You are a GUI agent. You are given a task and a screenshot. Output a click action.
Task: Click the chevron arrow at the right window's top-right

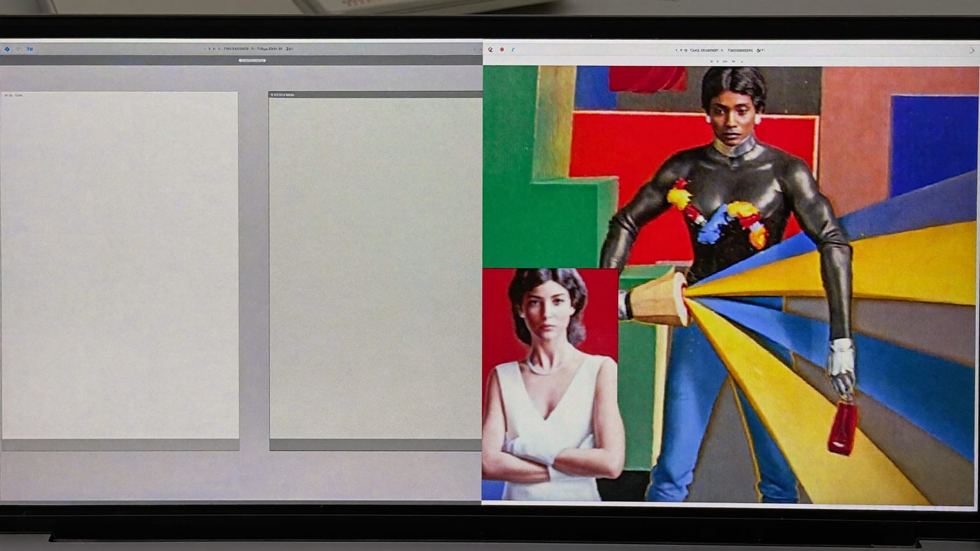point(972,50)
